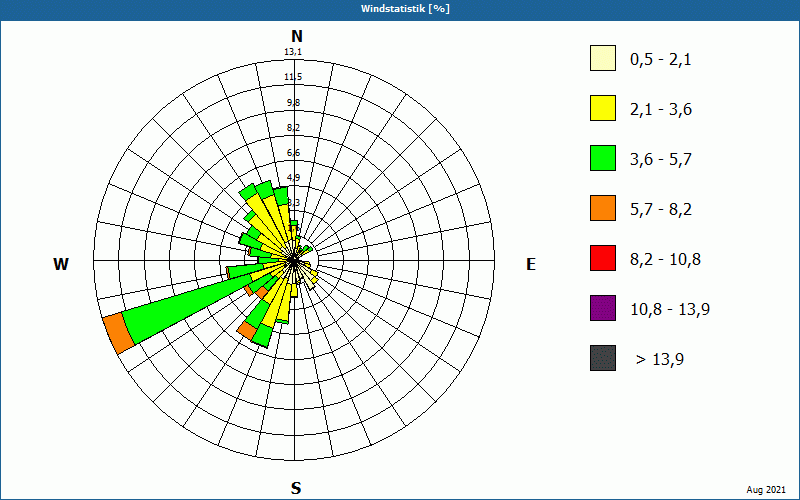Click the Aug 2021 date label
The height and width of the screenshot is (500, 800).
pyautogui.click(x=766, y=490)
